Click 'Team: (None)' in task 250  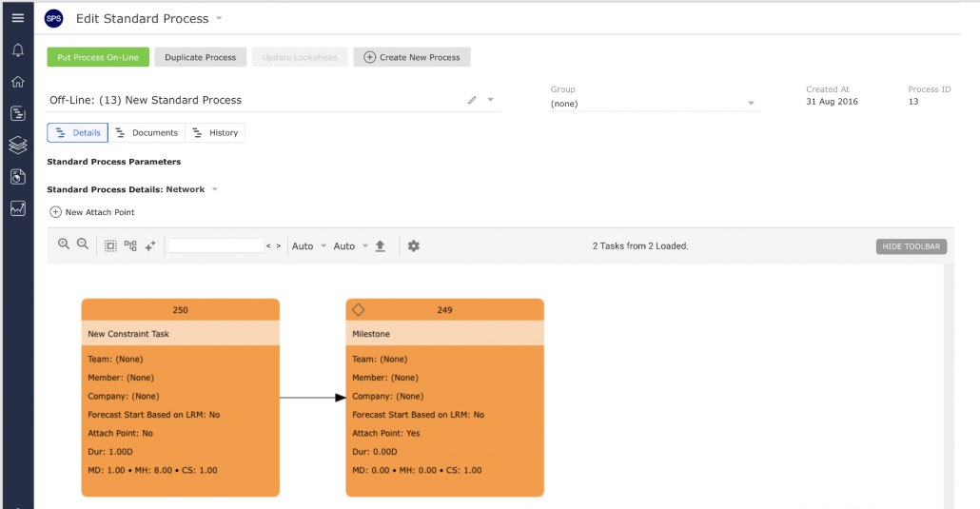[115, 359]
